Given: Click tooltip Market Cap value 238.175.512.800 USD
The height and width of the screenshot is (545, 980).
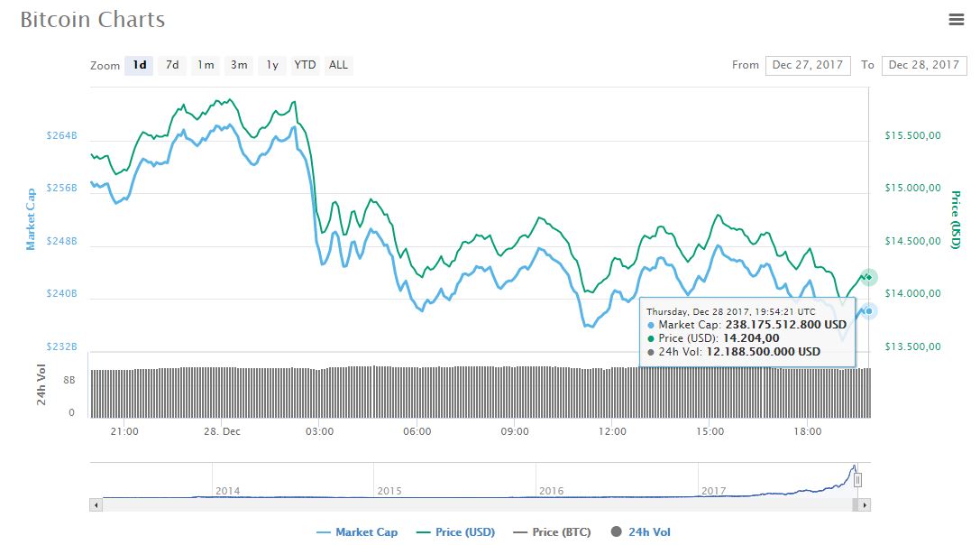Looking at the screenshot, I should tap(785, 325).
